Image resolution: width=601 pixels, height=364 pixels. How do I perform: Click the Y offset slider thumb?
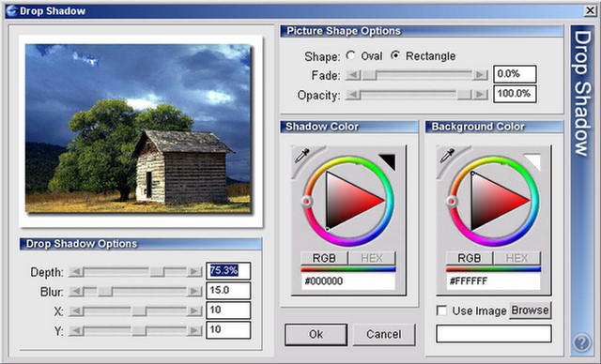tap(140, 330)
